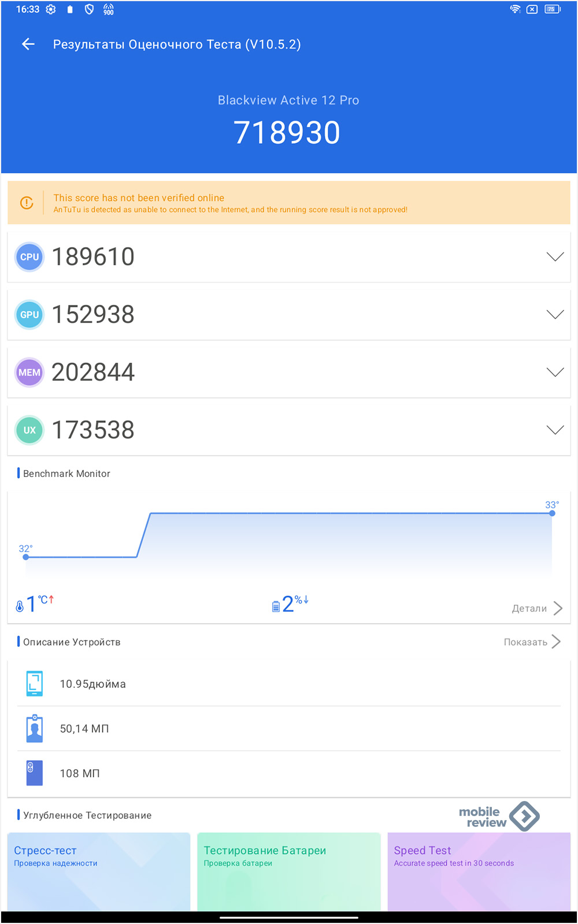The image size is (578, 924).
Task: Tap the rear camera phone icon
Action: [x=35, y=773]
